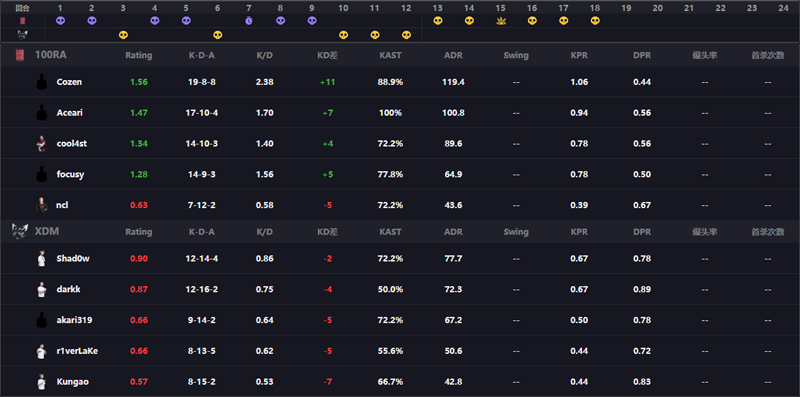The image size is (800, 397).
Task: Sort 100RA table by ADR column
Action: click(x=453, y=56)
